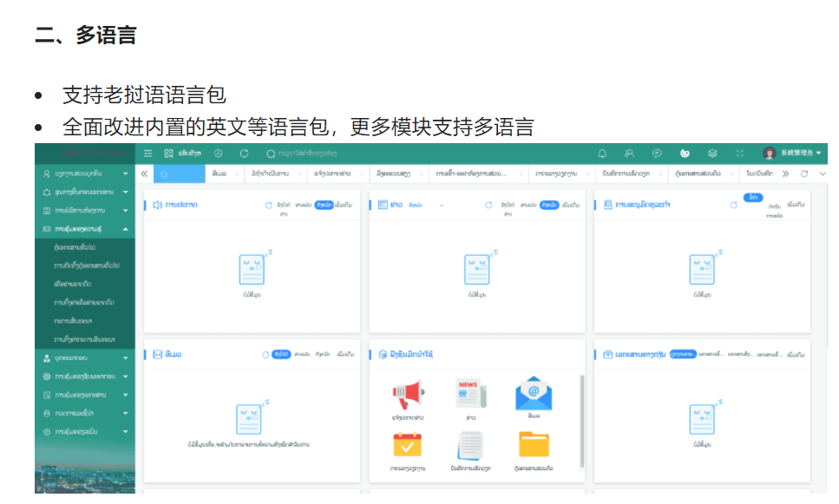Expand the first sidebar menu group
The width and height of the screenshot is (839, 504).
[x=85, y=173]
